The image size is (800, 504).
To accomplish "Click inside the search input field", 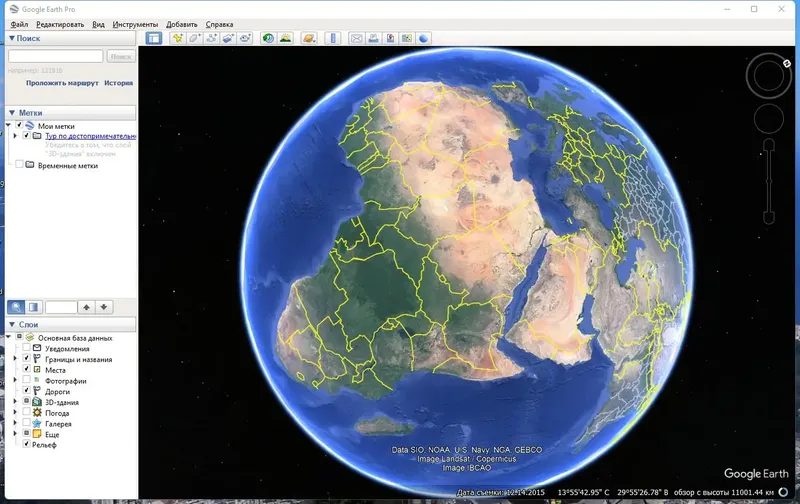I will point(56,56).
